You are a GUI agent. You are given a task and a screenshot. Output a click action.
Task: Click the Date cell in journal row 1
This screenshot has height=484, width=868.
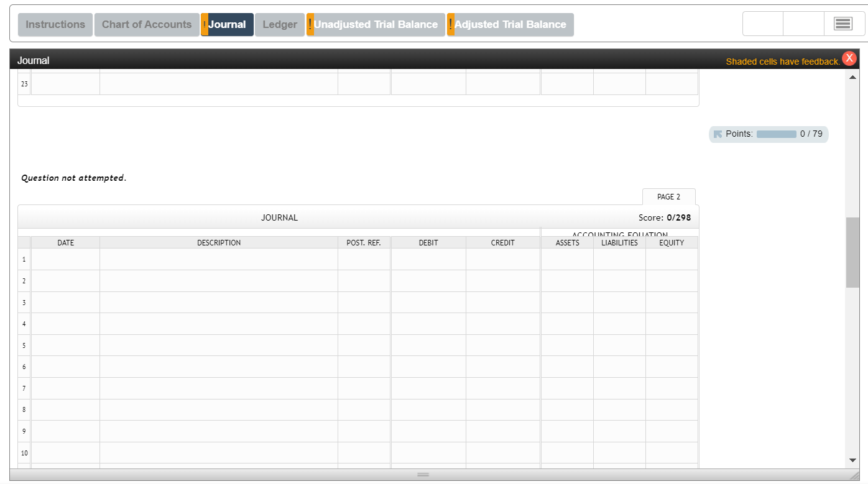point(65,259)
